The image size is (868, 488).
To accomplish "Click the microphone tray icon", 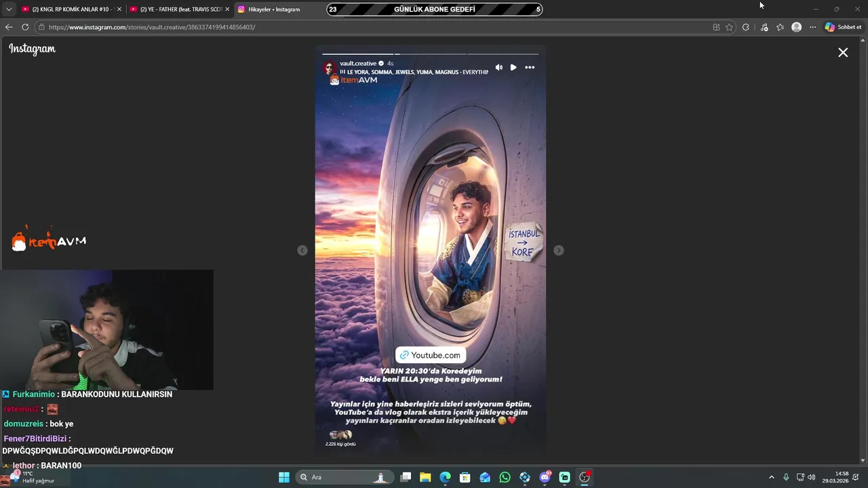I will (x=786, y=477).
